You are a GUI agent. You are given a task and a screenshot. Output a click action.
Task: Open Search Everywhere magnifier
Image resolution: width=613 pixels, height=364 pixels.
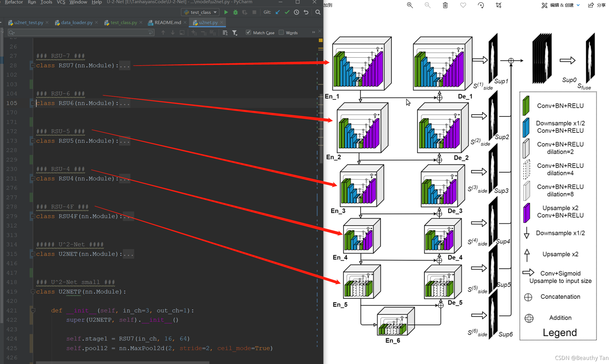[x=318, y=12]
